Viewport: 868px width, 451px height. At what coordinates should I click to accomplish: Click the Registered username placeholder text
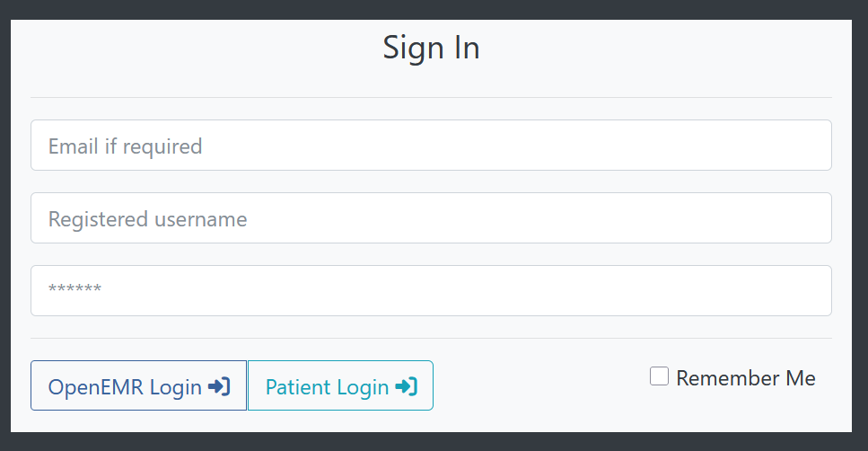[148, 219]
